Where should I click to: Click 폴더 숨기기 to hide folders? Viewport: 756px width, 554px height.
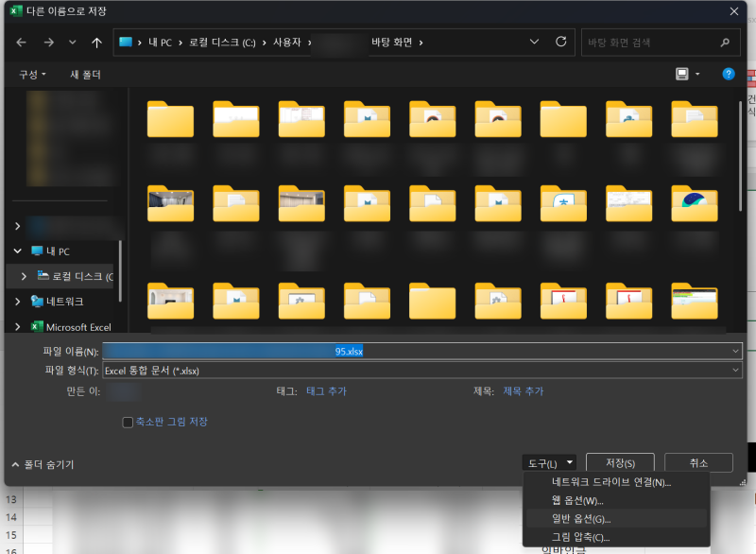[43, 464]
